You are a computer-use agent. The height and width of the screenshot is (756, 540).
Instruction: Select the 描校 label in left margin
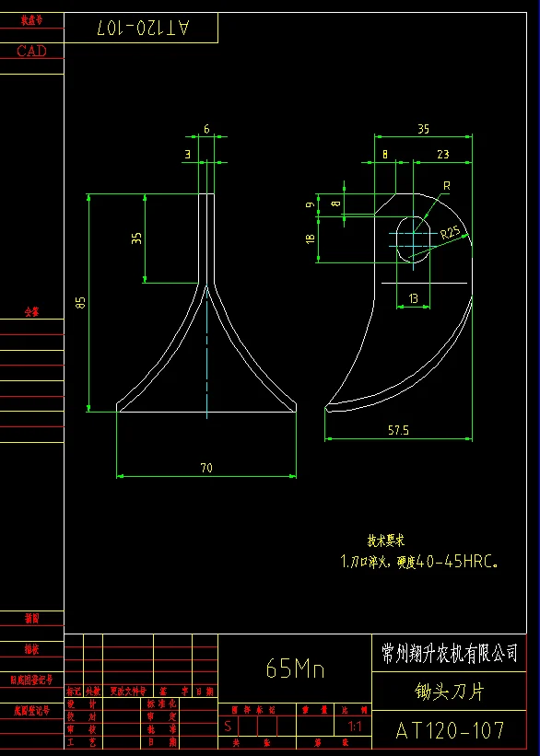[32, 649]
